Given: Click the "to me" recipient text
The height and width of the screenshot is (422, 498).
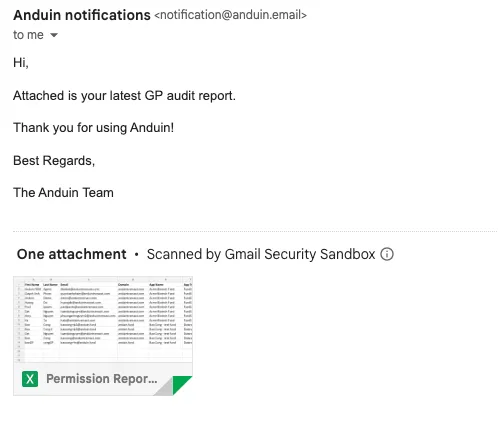Looking at the screenshot, I should tap(28, 35).
